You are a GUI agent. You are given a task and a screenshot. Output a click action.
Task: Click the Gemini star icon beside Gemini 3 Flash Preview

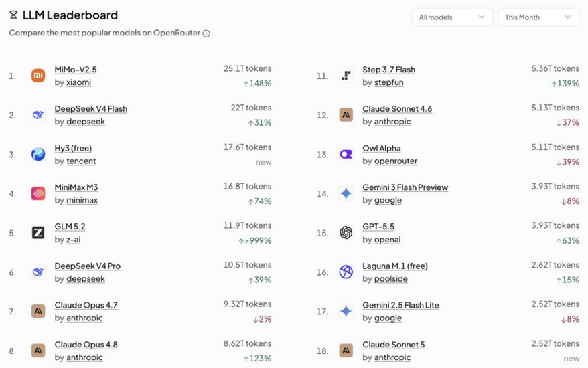coord(346,193)
